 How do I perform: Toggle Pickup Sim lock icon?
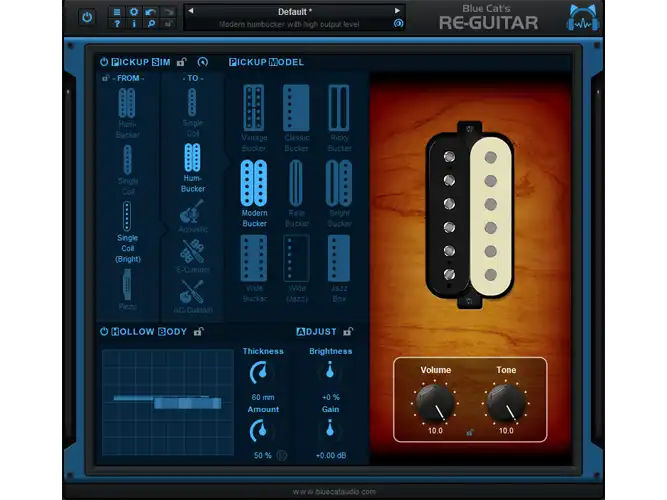pos(182,62)
